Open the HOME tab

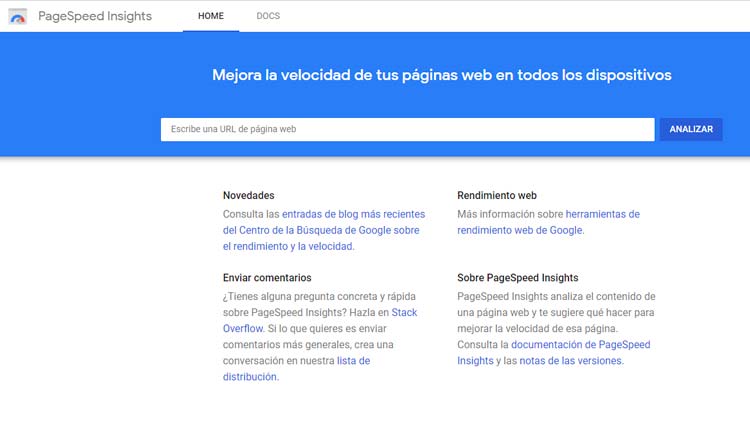coord(211,16)
